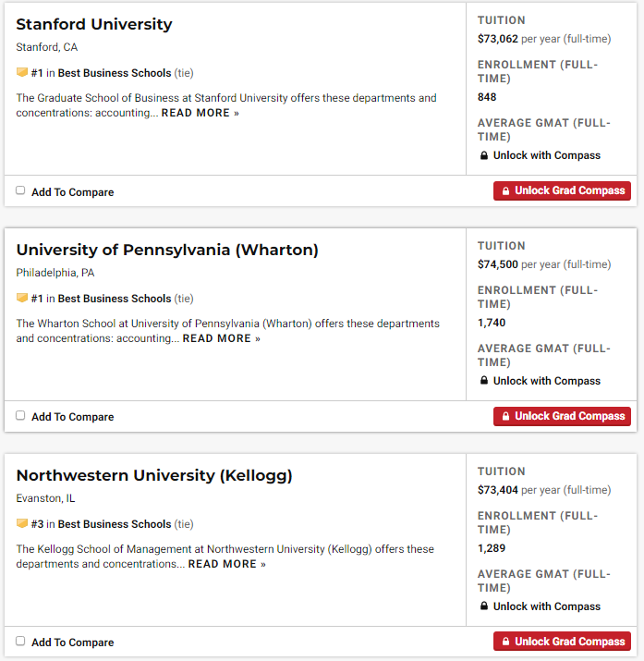Click Stanford's ranking badge icon

(22, 73)
